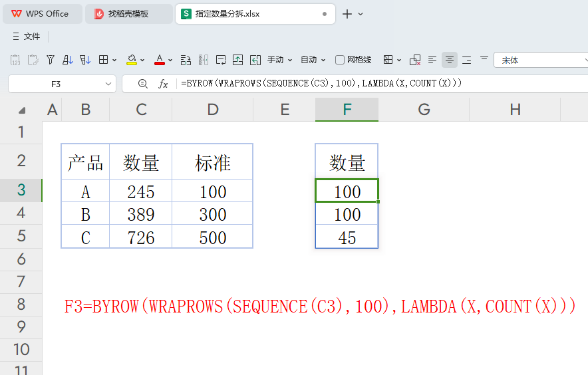Click cell containing 300
The height and width of the screenshot is (375, 588).
[x=213, y=213]
